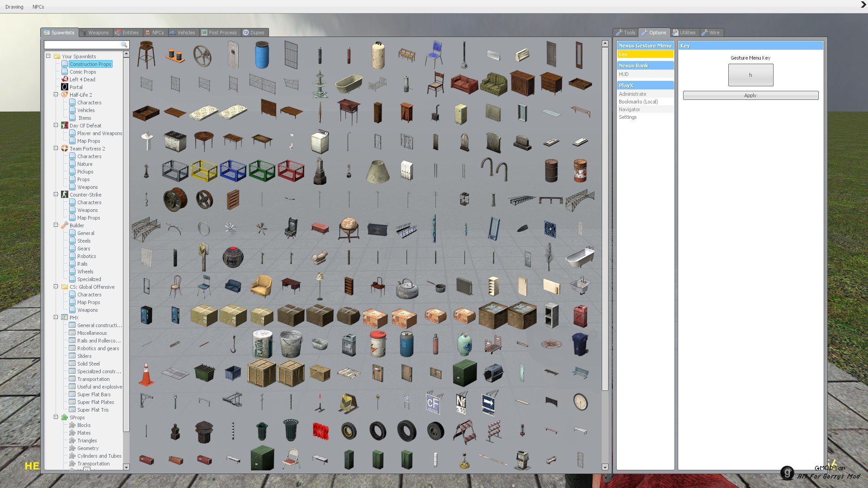Spawn the yellow wire cage prop
This screenshot has width=868, height=488.
pyautogui.click(x=204, y=171)
